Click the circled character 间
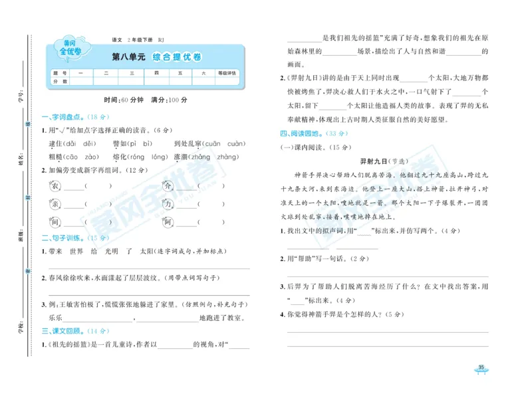 [56, 222]
